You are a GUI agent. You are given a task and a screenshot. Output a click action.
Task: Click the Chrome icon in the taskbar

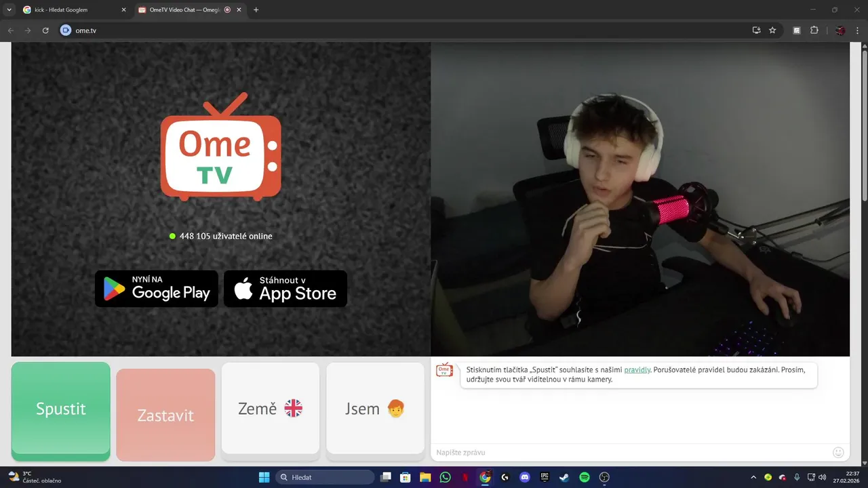[485, 477]
